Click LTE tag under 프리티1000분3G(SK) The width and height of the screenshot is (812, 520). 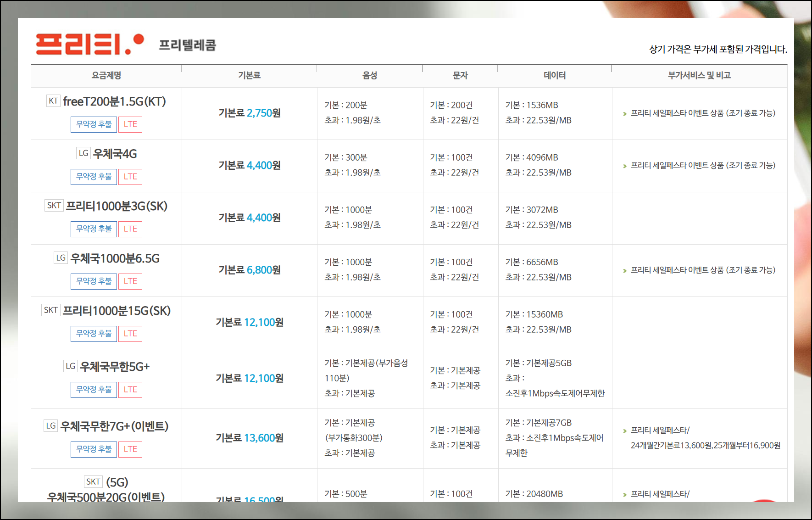[x=130, y=229]
